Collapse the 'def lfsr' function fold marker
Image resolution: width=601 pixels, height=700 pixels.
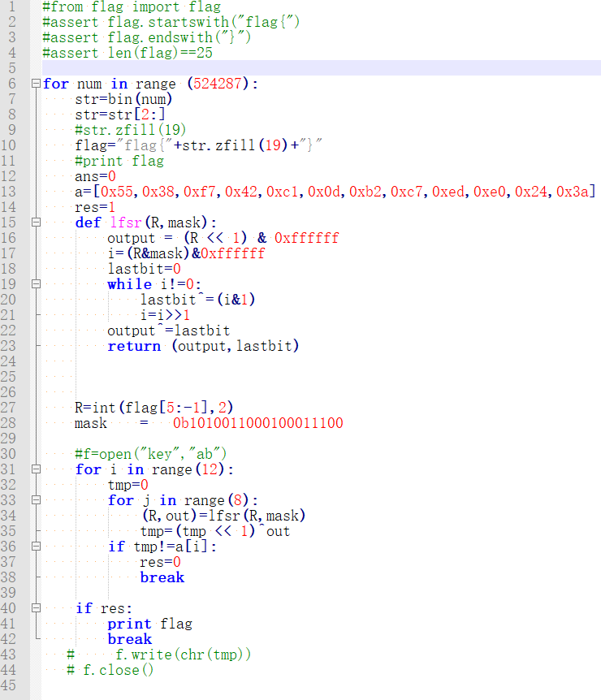pos(37,223)
